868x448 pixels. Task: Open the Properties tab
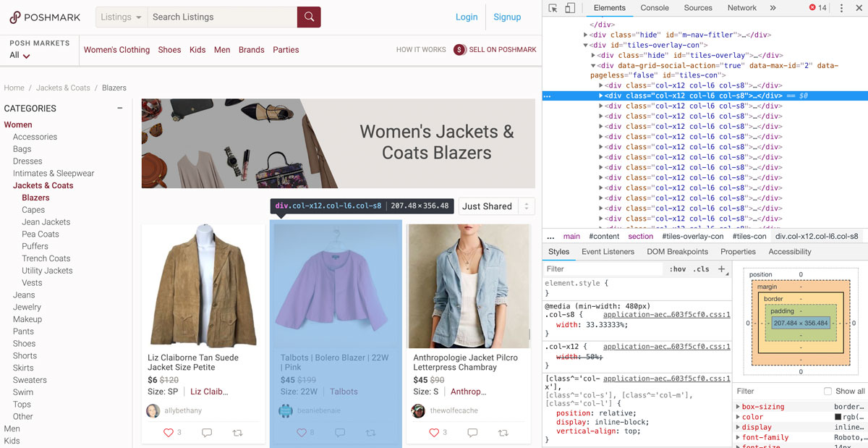[738, 252]
